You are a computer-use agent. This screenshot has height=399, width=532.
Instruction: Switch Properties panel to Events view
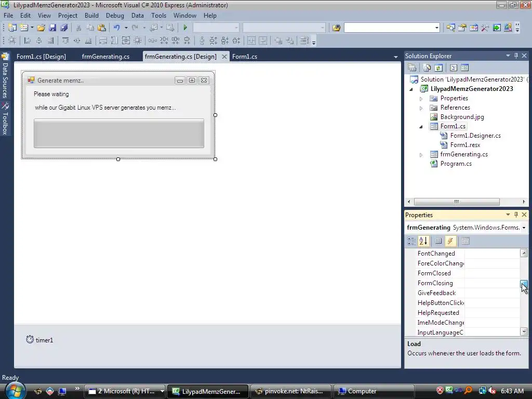[x=450, y=241]
